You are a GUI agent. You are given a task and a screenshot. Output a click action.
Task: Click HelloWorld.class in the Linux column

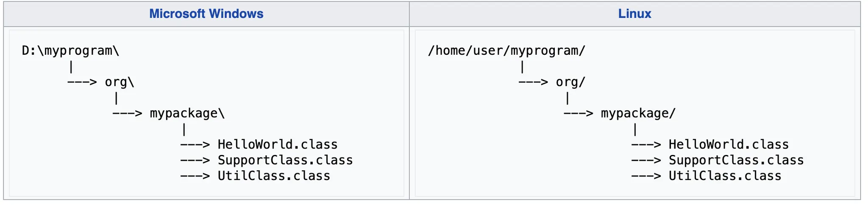(x=729, y=145)
